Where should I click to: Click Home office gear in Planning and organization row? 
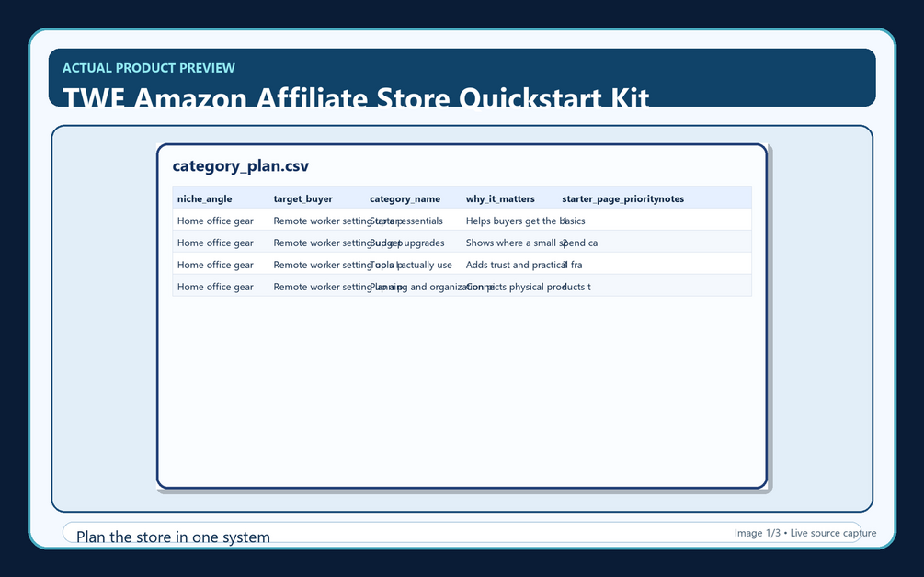(x=215, y=287)
